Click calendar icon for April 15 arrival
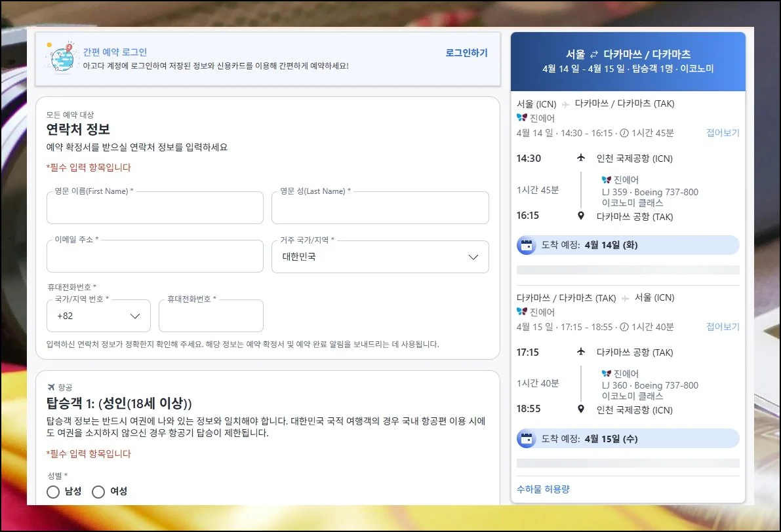Screen dimensions: 781x532 [x=526, y=439]
